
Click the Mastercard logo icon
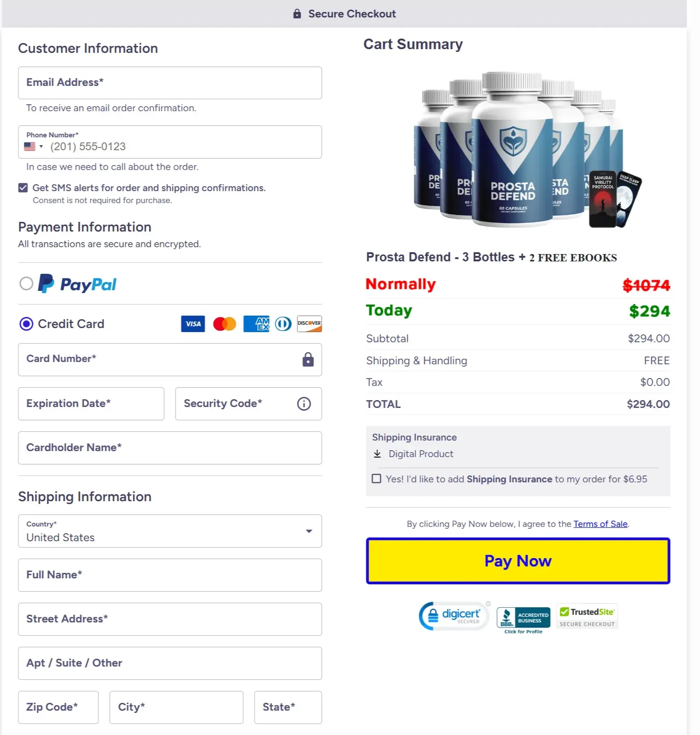point(224,324)
